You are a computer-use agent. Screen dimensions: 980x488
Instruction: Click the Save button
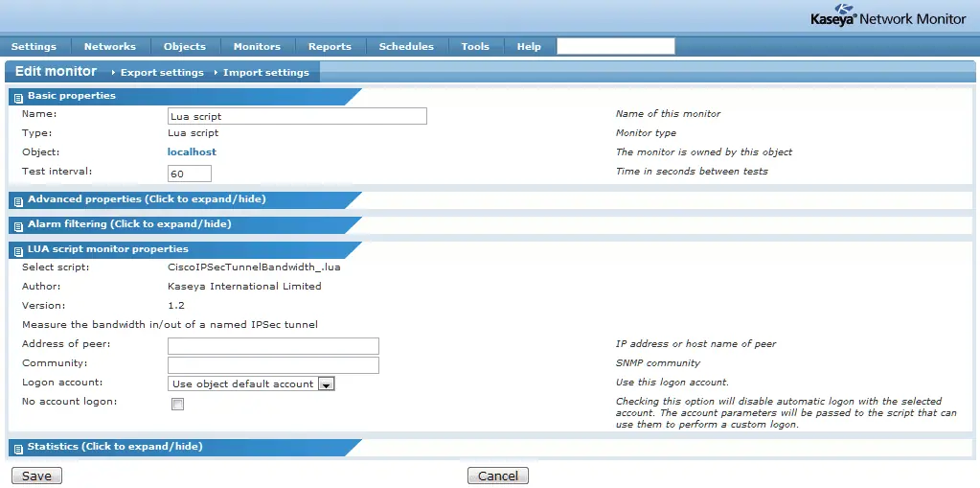click(x=36, y=476)
